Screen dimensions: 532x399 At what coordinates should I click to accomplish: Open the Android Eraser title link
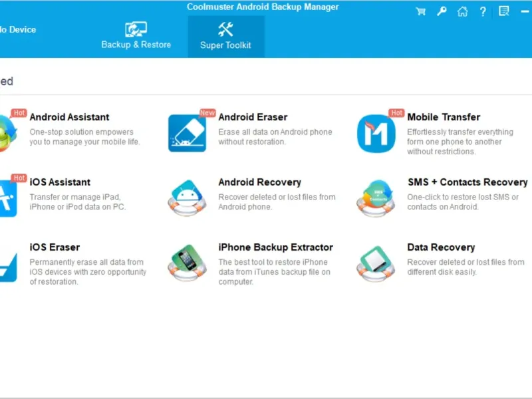pyautogui.click(x=253, y=117)
